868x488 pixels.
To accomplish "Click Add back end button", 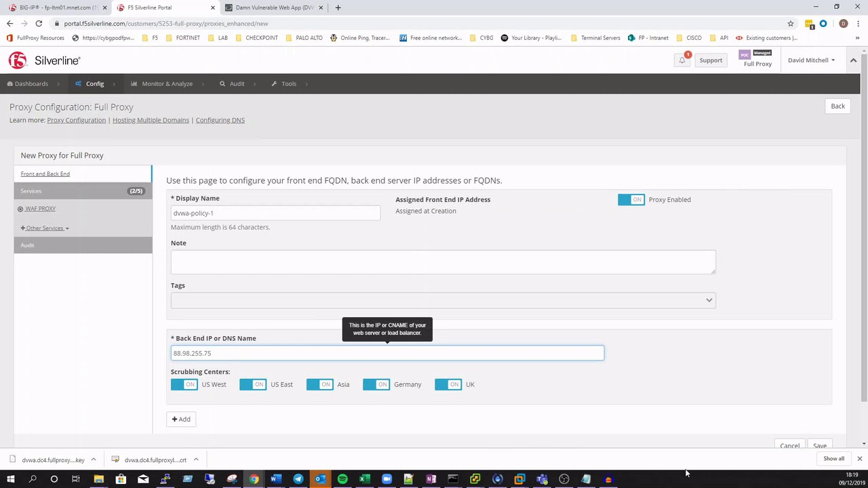I will tap(181, 419).
